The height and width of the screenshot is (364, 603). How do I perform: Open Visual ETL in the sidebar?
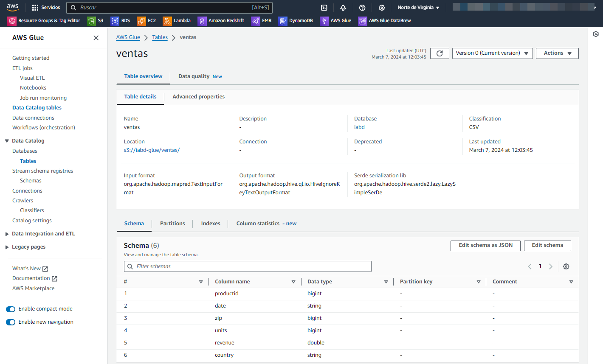(32, 78)
